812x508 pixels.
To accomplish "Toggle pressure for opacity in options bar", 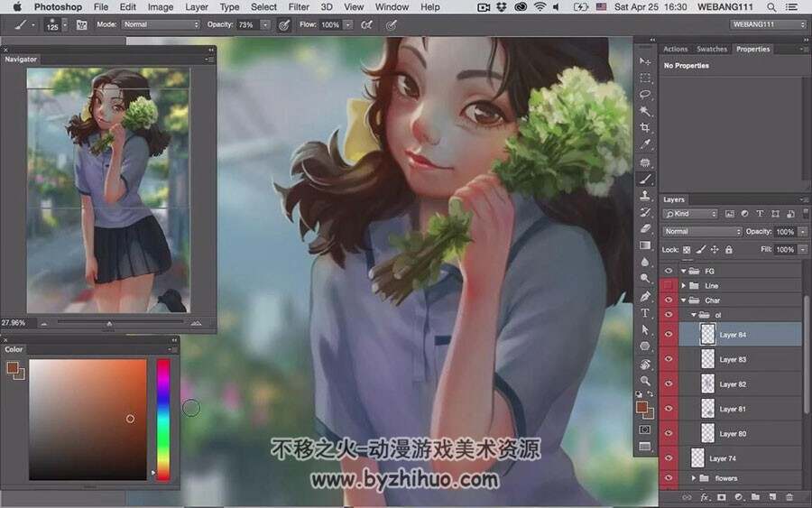I will (x=284, y=24).
